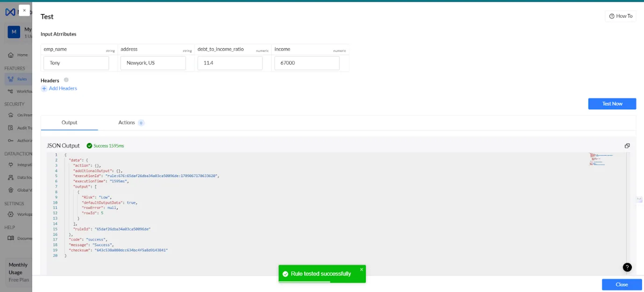Switch to the Actions tab

click(126, 122)
